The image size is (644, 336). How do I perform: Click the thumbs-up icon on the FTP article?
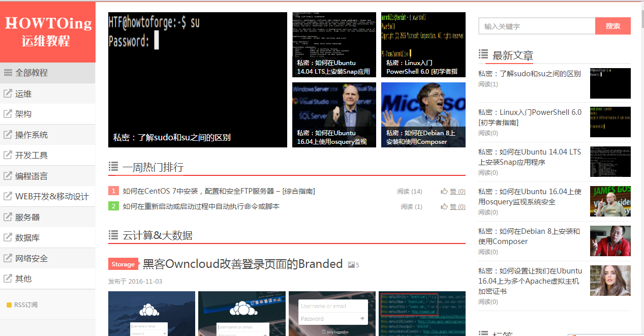coord(444,191)
